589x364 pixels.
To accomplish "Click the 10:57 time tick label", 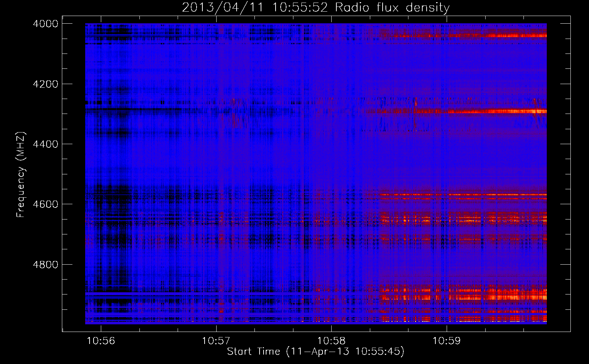I will (216, 341).
